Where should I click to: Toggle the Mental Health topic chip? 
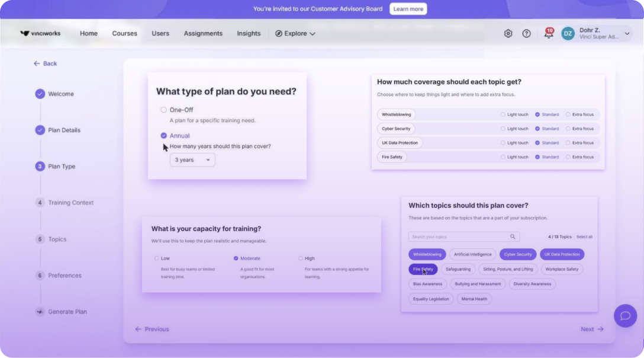(474, 299)
